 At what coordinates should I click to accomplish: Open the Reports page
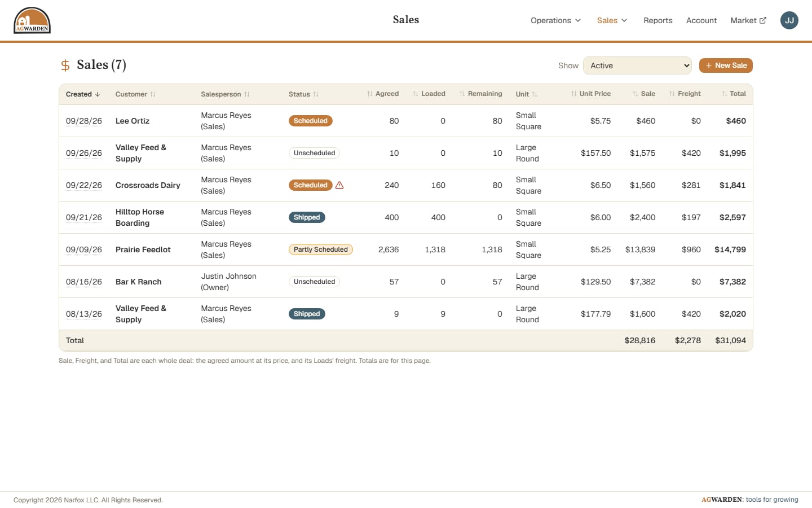pyautogui.click(x=658, y=20)
